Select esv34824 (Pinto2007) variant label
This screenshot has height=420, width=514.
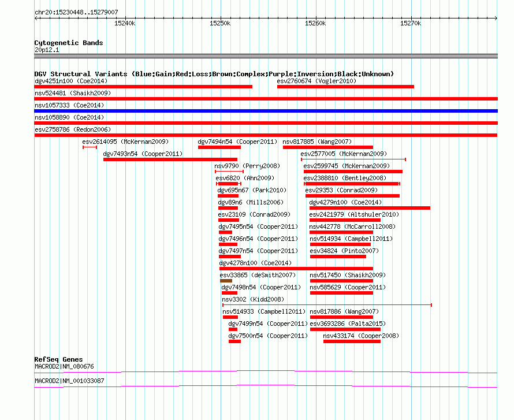[x=344, y=251]
